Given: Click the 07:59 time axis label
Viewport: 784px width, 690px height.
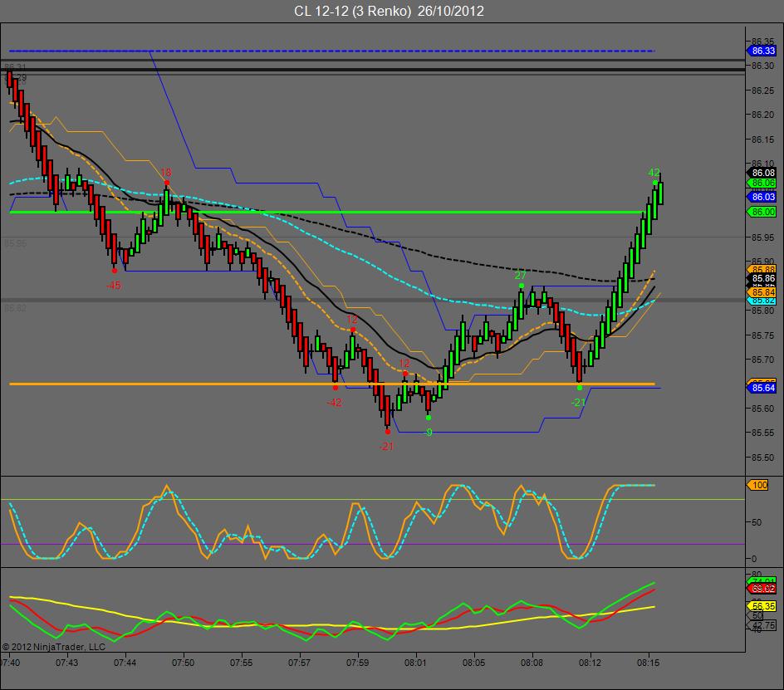Looking at the screenshot, I should pos(357,663).
